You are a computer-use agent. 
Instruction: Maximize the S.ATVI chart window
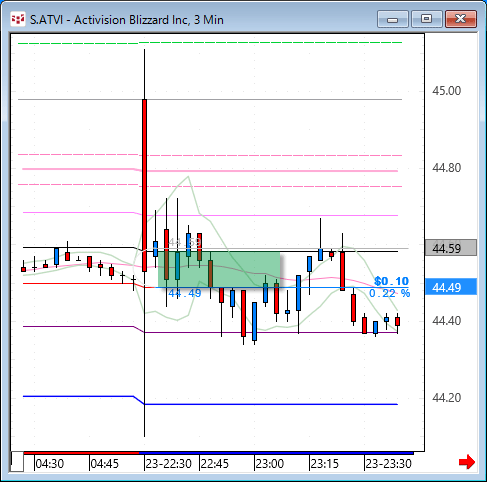(426, 19)
